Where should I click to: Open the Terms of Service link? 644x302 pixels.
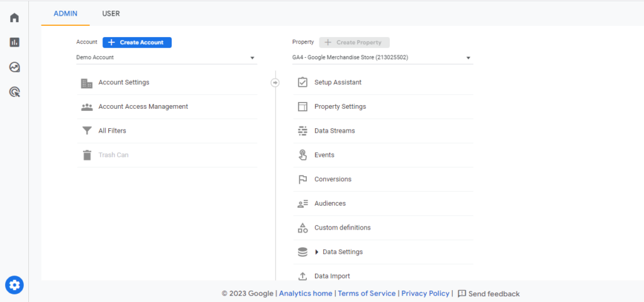[367, 294]
